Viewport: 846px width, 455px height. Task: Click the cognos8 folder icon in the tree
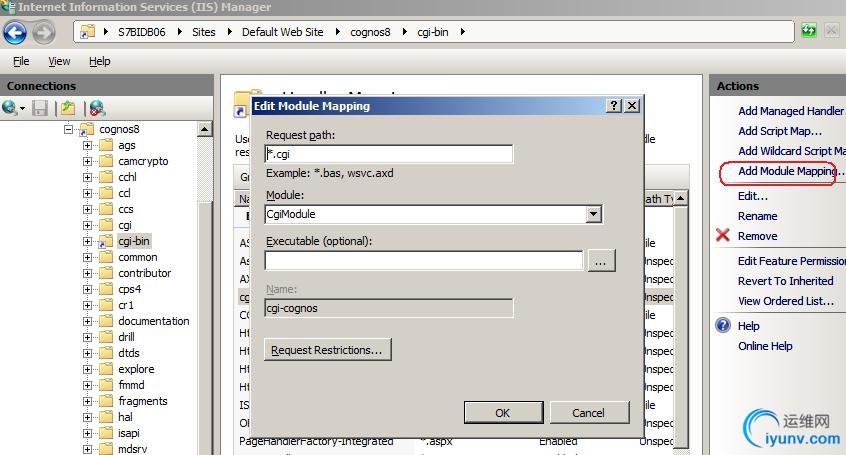86,130
